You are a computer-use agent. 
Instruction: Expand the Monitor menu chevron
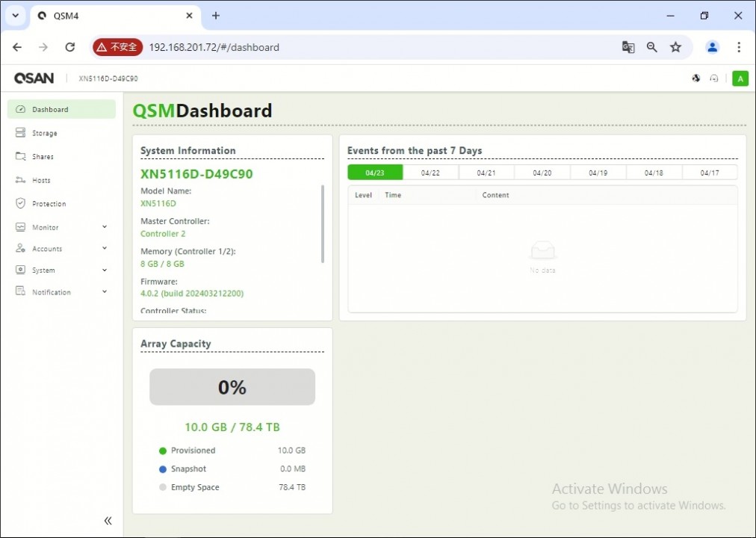pyautogui.click(x=105, y=227)
